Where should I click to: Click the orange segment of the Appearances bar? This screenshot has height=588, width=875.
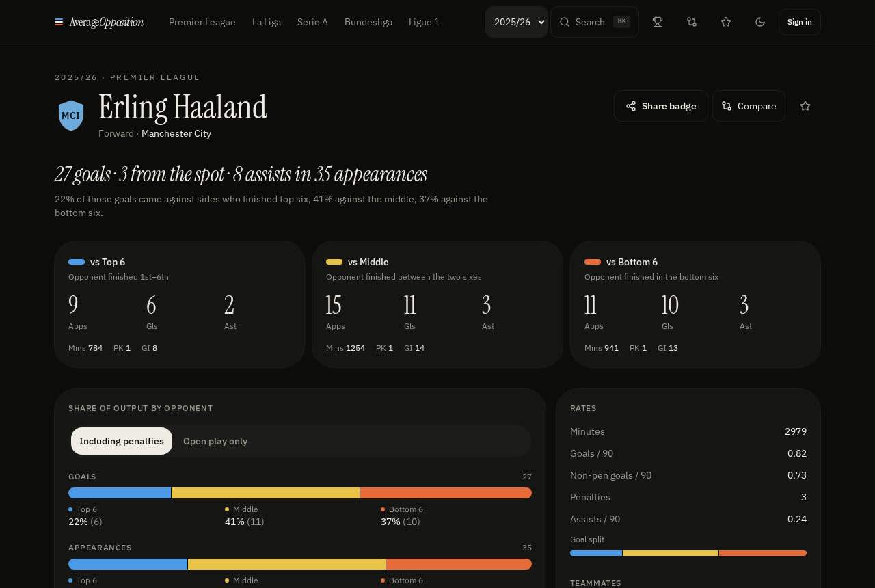[459, 564]
